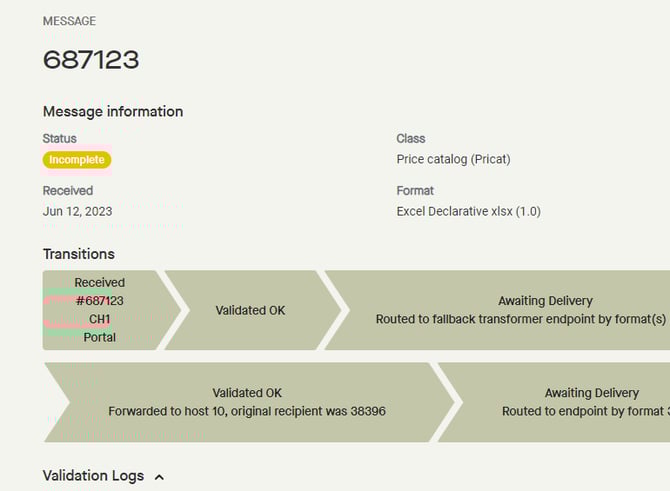The width and height of the screenshot is (670, 491).
Task: Click the Transitions section heading
Action: pyautogui.click(x=79, y=254)
